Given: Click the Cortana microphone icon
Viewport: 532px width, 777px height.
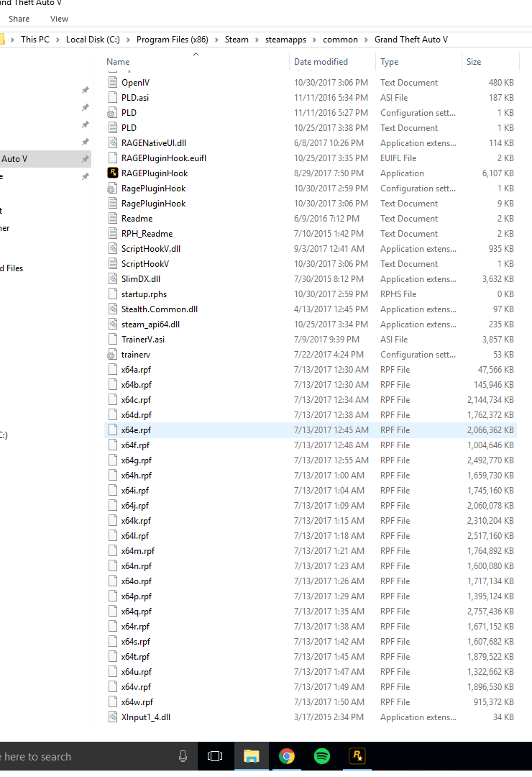Looking at the screenshot, I should click(x=183, y=756).
